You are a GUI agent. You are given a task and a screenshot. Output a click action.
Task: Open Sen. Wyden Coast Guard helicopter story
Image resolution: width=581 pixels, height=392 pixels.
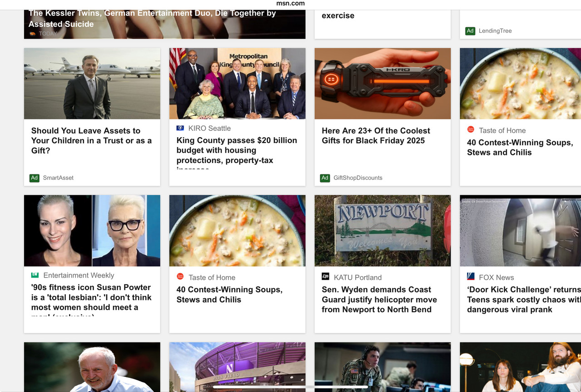[379, 300]
